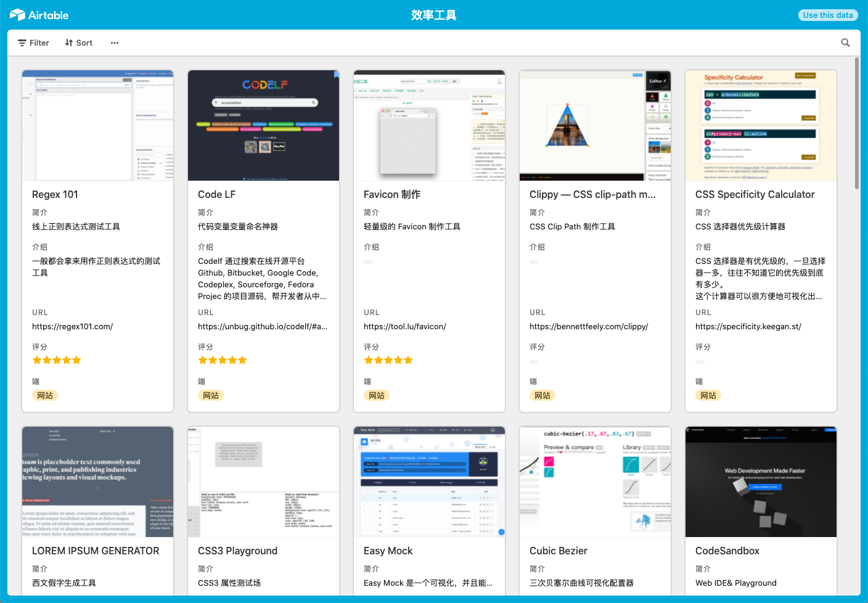Click the 代码变量变量命名神器 summary text
868x603 pixels.
coord(238,226)
